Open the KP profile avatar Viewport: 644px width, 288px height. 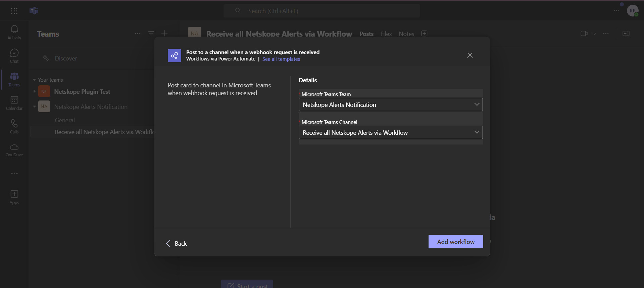(633, 11)
